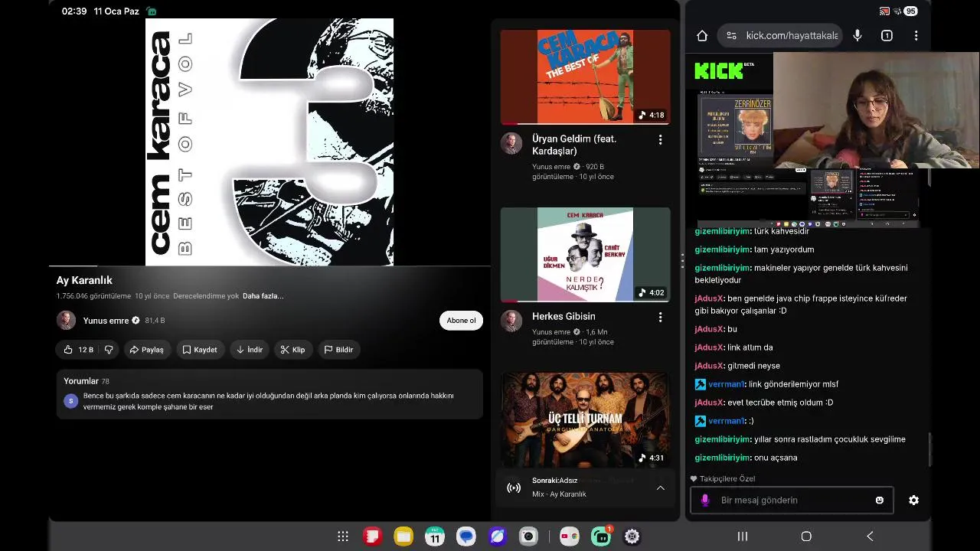Click the Kick stream webcam video

point(876,110)
